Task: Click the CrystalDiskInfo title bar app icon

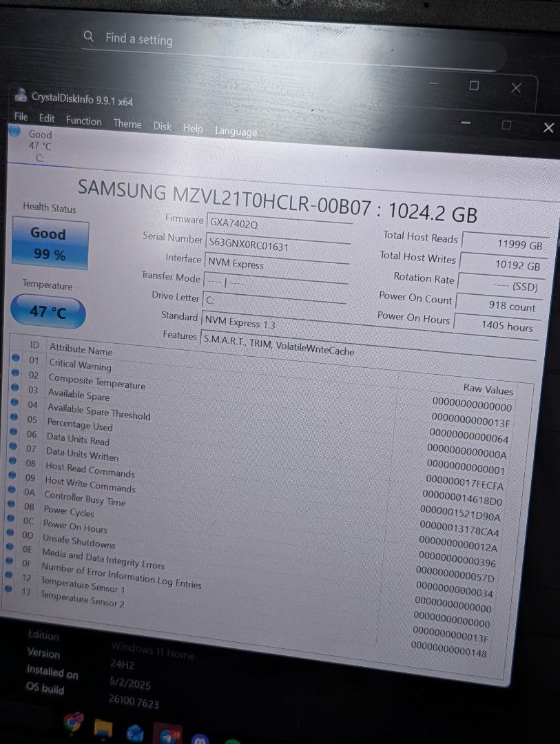Action: click(21, 95)
